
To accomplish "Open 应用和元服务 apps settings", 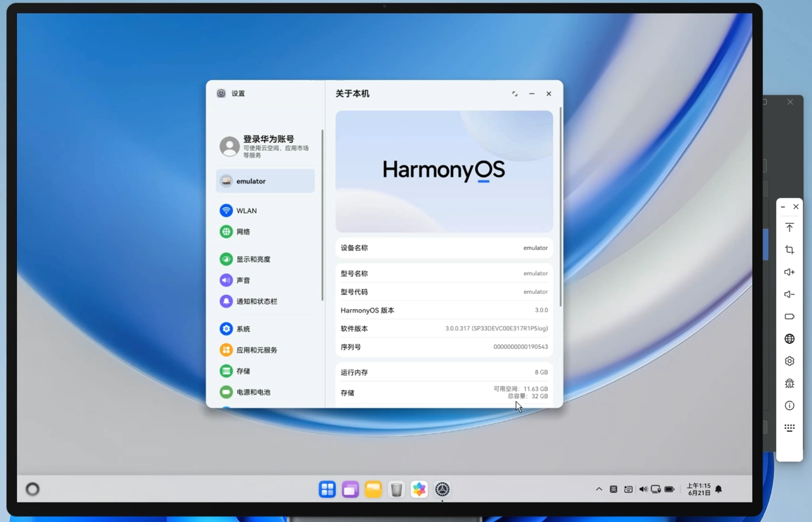I will (x=265, y=350).
